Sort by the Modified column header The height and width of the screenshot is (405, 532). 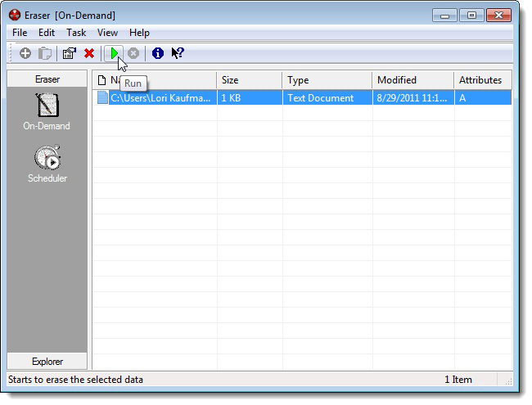413,80
